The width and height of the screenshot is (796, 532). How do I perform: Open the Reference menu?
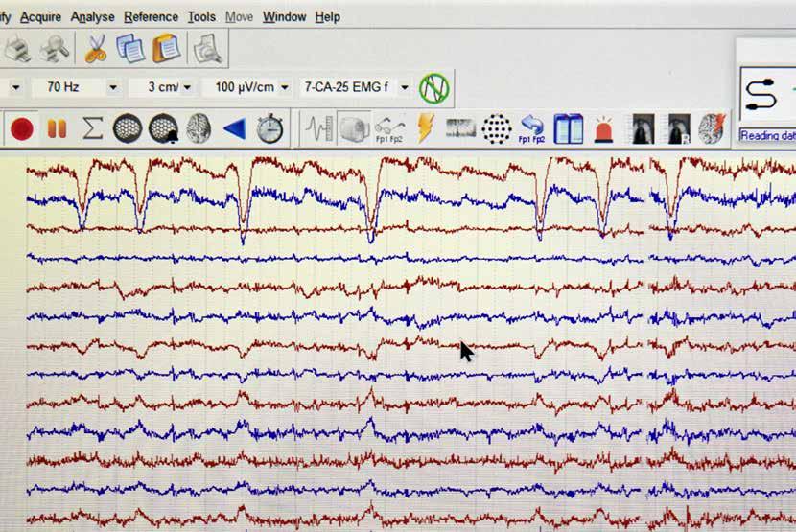pos(151,17)
